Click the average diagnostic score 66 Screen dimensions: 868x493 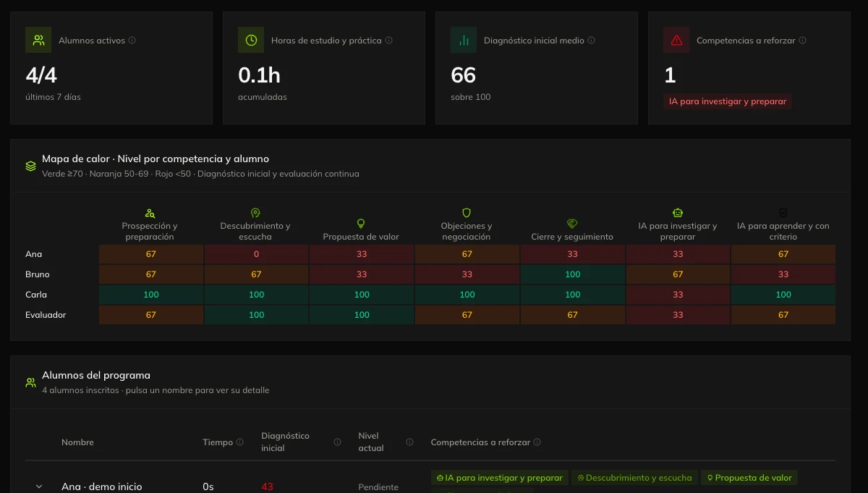click(464, 75)
